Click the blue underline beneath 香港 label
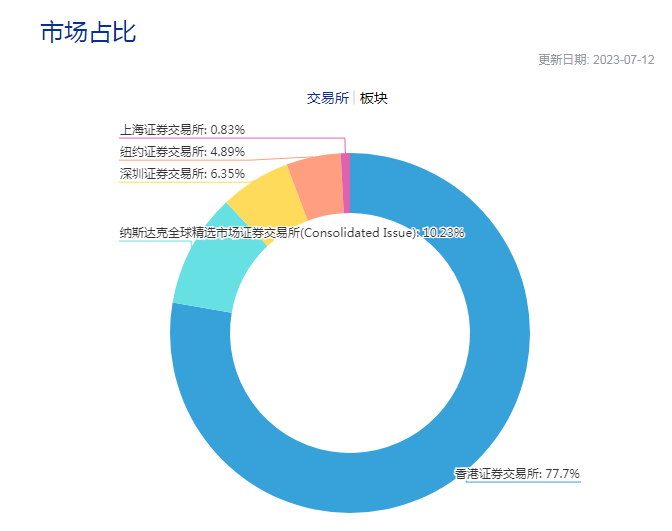Screen dimensions: 672x531 click(x=523, y=482)
